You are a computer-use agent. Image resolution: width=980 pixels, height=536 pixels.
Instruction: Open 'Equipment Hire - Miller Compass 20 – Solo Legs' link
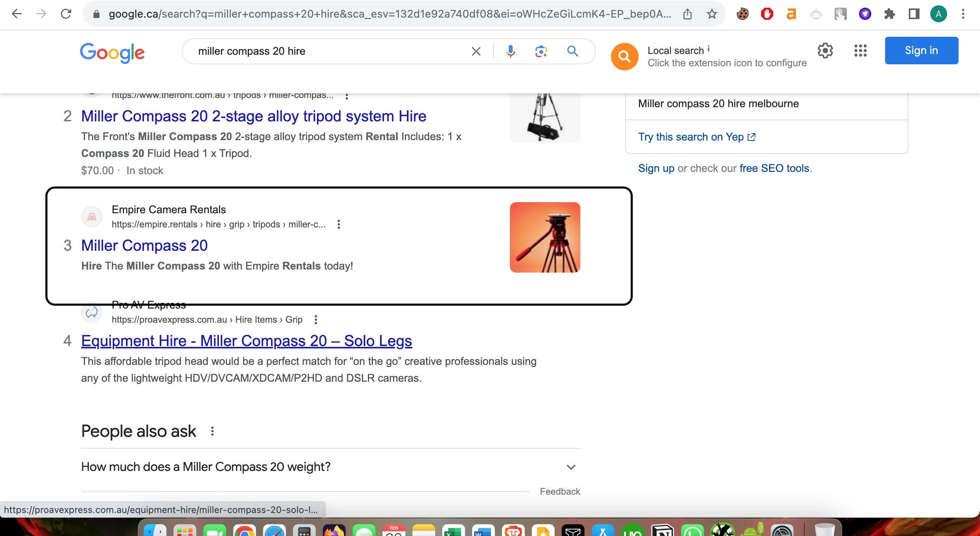point(247,341)
